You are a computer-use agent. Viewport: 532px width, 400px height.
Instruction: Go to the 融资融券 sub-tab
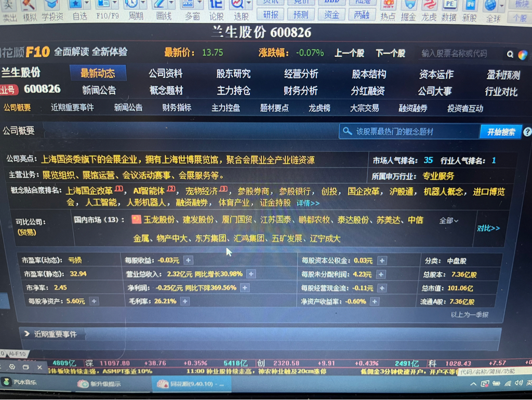click(x=413, y=108)
